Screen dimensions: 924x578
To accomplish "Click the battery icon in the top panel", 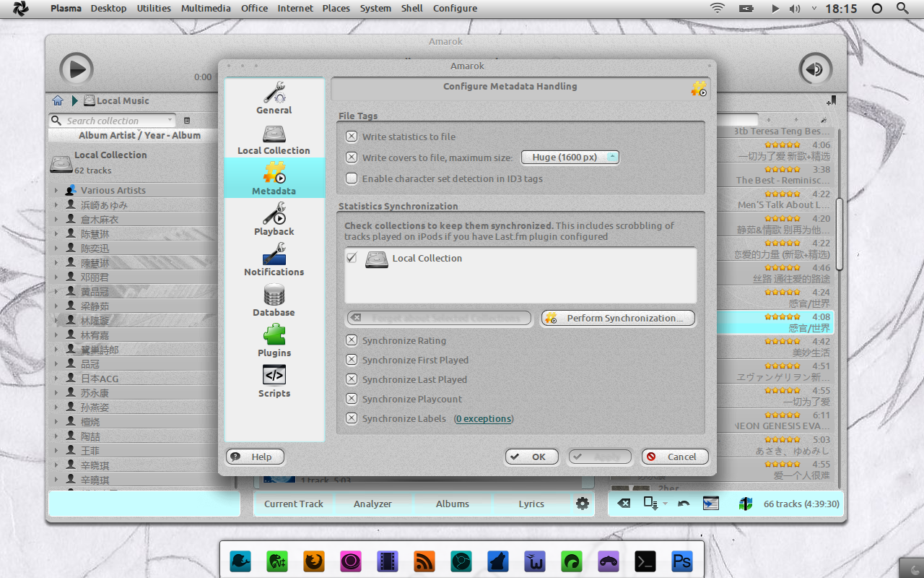I will pyautogui.click(x=746, y=9).
